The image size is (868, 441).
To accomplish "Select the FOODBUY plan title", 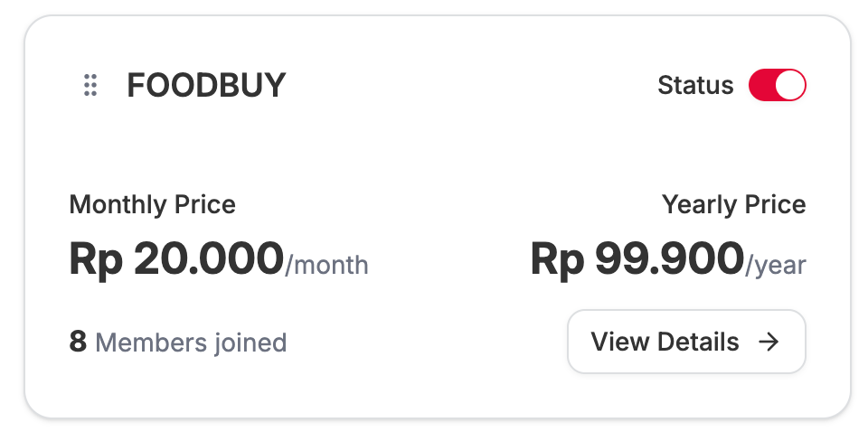I will pyautogui.click(x=206, y=85).
